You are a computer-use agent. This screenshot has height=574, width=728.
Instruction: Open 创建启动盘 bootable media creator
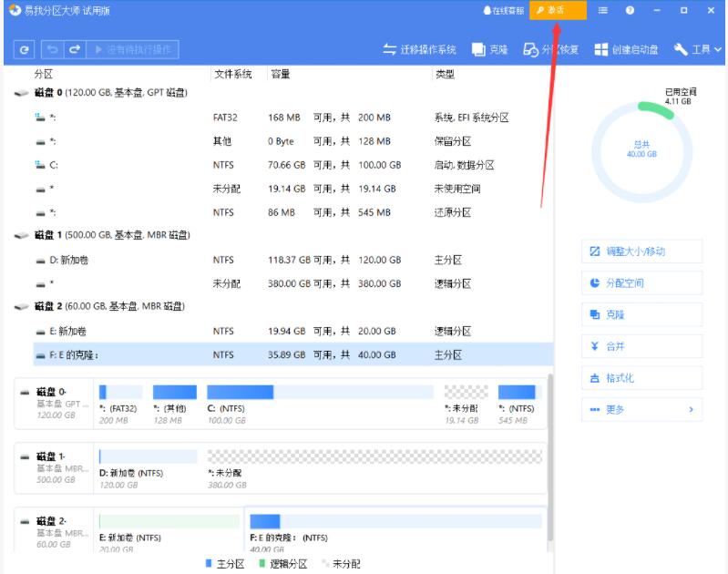(x=626, y=50)
